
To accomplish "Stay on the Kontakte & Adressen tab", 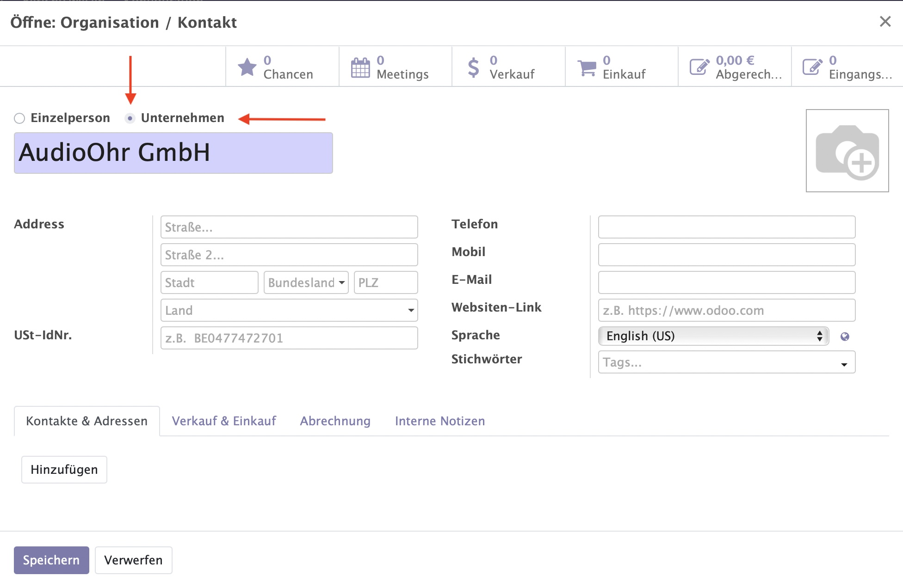I will pos(87,421).
